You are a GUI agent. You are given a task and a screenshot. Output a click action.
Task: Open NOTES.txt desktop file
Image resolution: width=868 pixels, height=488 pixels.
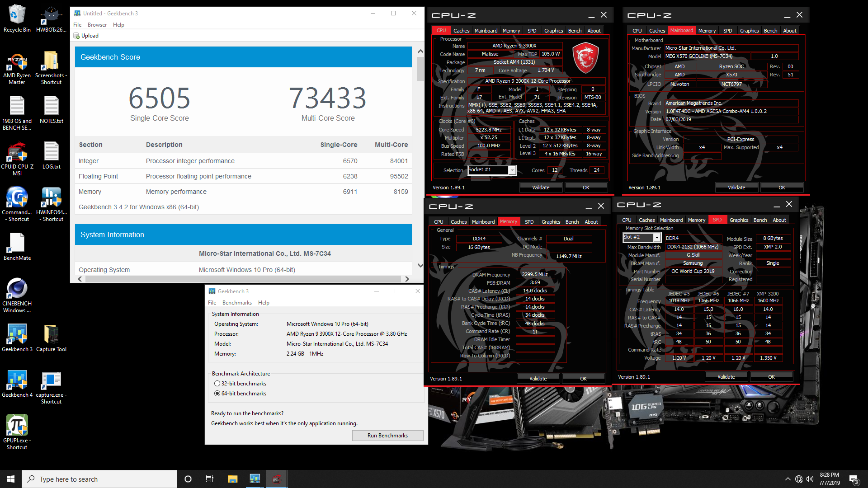tap(51, 110)
